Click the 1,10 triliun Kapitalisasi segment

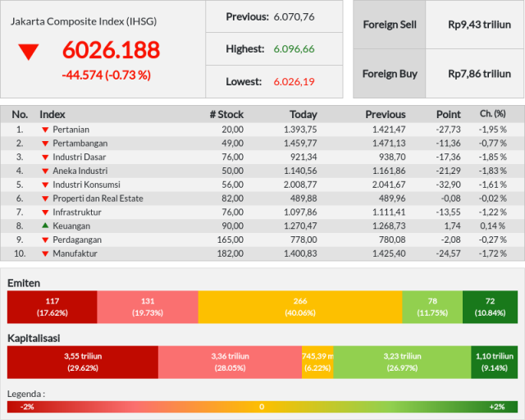[494, 362]
